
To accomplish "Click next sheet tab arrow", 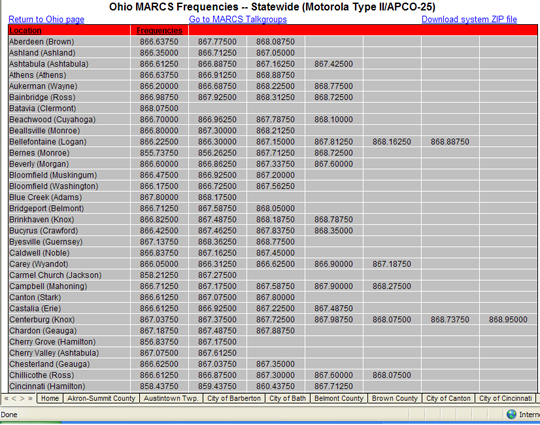I will click(x=22, y=398).
